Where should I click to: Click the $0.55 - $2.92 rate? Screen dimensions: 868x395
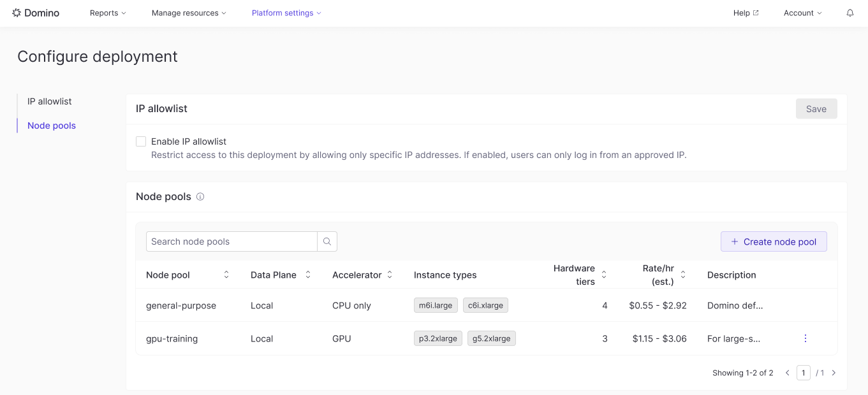[x=658, y=305]
